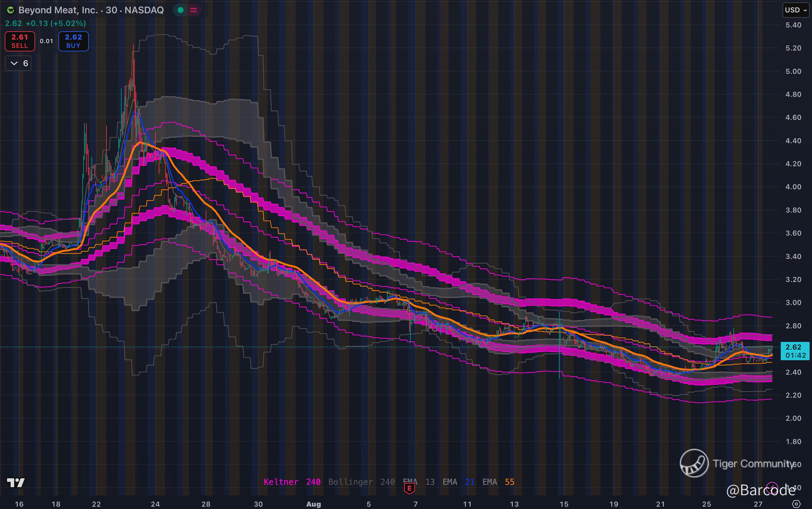Expand the collapsed indicators legend showing 6
The image size is (812, 509).
pos(18,63)
